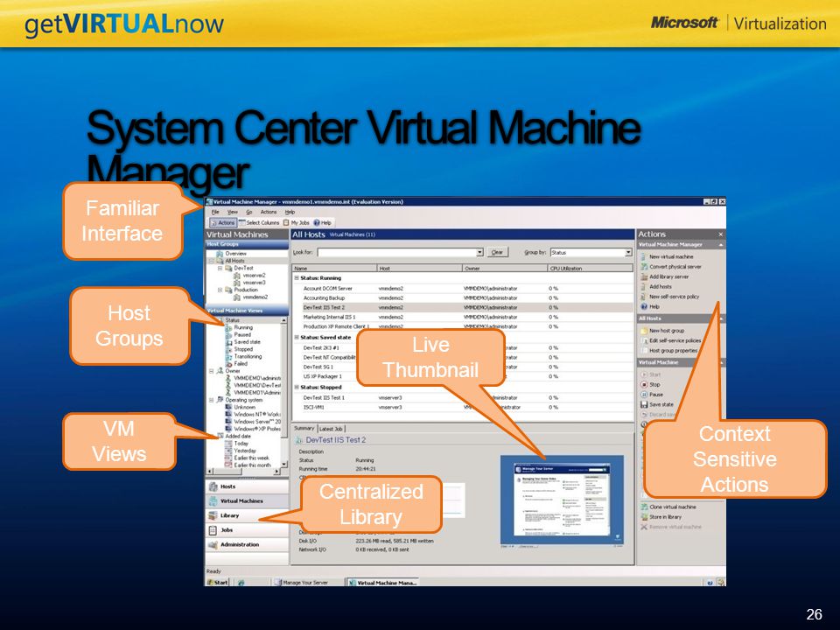Click the Stop virtual machine icon
840x630 pixels.
(644, 385)
